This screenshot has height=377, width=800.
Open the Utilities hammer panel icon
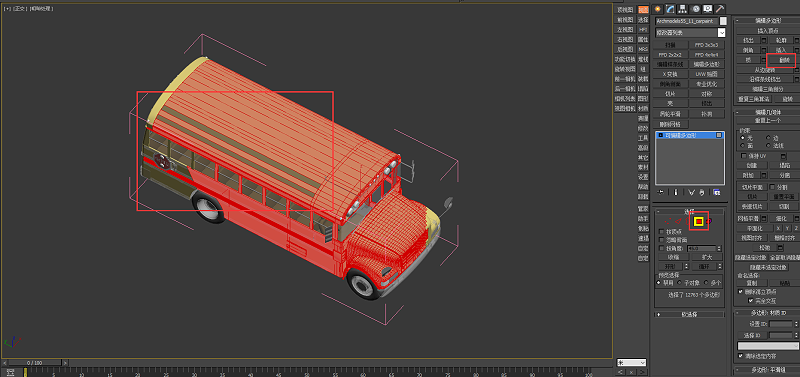pos(720,9)
